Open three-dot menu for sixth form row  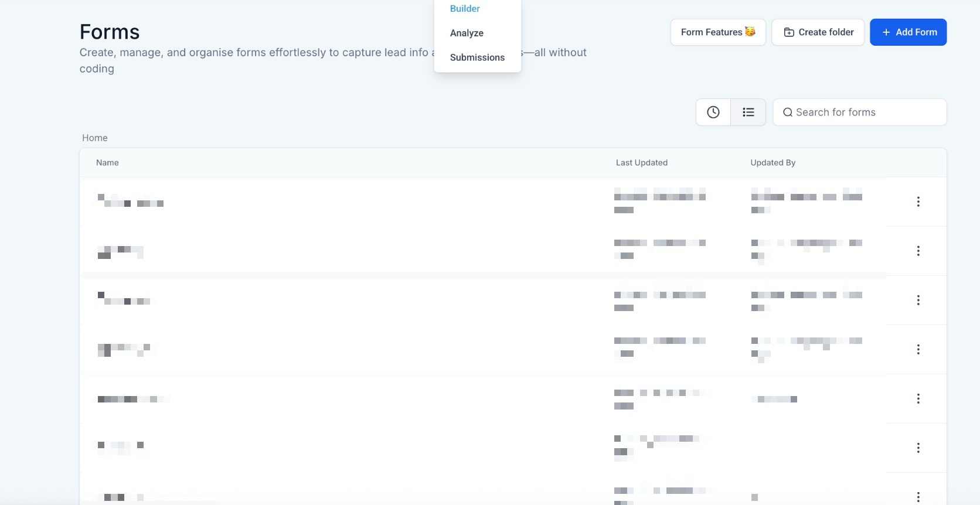(x=918, y=448)
